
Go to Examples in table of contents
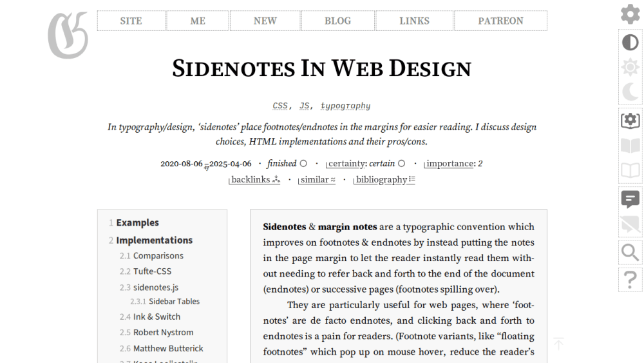coord(137,222)
